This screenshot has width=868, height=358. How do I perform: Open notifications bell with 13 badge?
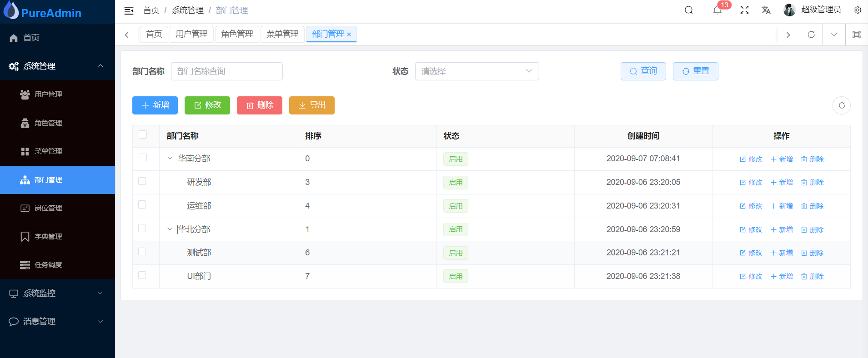(x=717, y=10)
